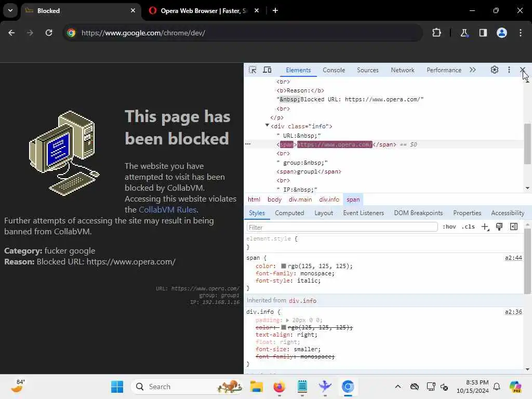Toggle the computed styles sidebar icon
Screen dimensions: 532x399
514,227
